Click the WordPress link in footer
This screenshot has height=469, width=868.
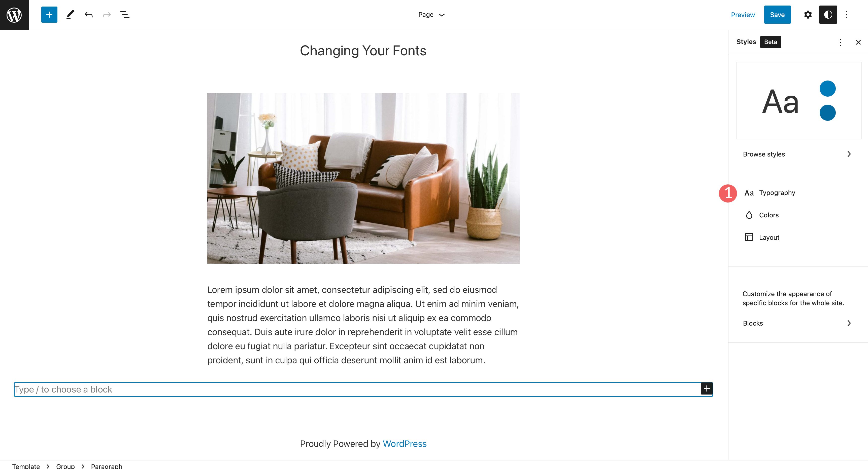(x=405, y=444)
